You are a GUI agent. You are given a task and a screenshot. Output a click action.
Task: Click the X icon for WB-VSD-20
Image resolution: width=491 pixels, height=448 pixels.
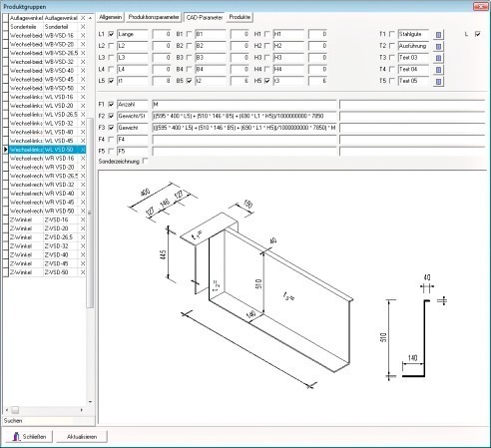click(83, 44)
